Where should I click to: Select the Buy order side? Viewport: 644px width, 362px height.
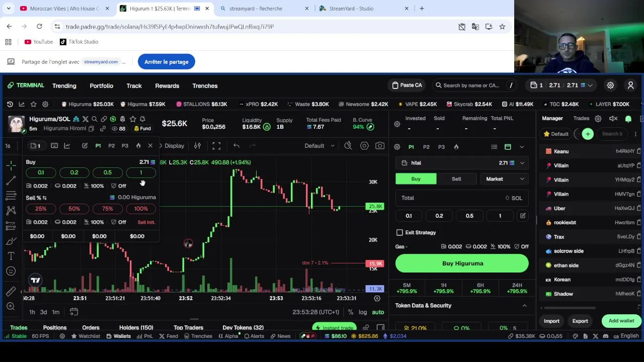pyautogui.click(x=416, y=179)
